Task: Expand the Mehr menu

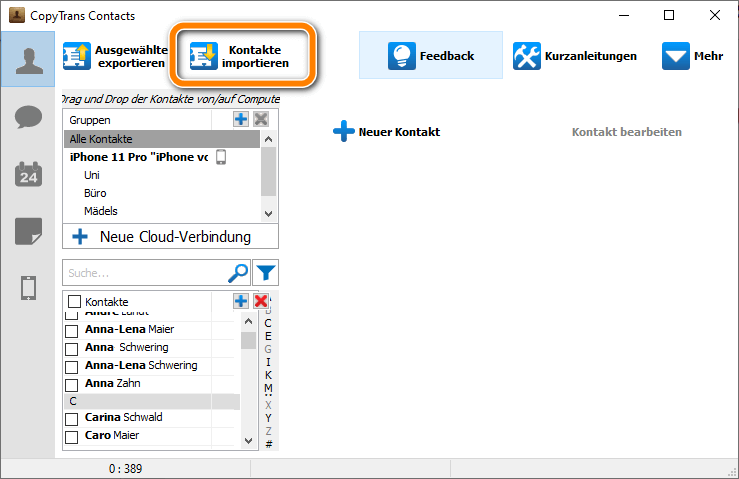Action: tap(692, 56)
